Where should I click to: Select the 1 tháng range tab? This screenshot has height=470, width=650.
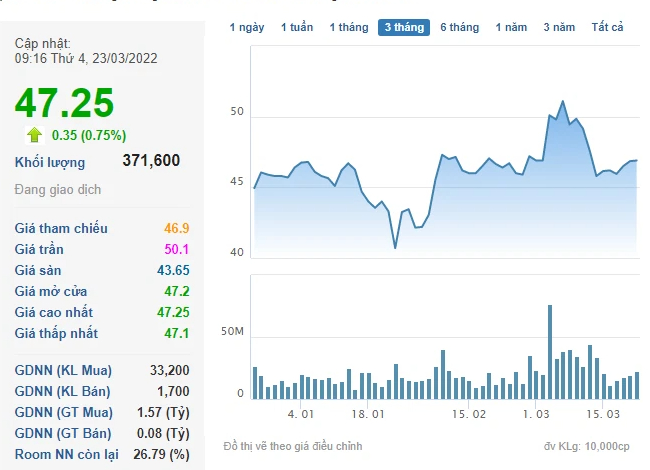point(348,27)
